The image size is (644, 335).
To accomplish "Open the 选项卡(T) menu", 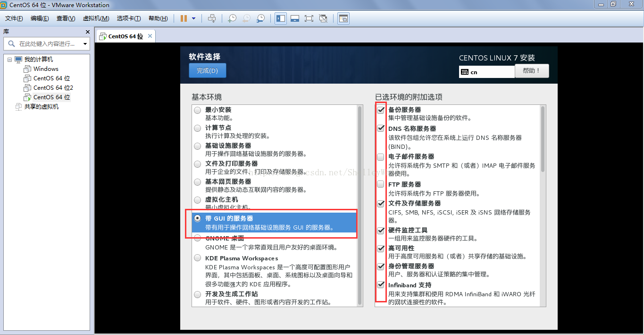I will [x=129, y=18].
